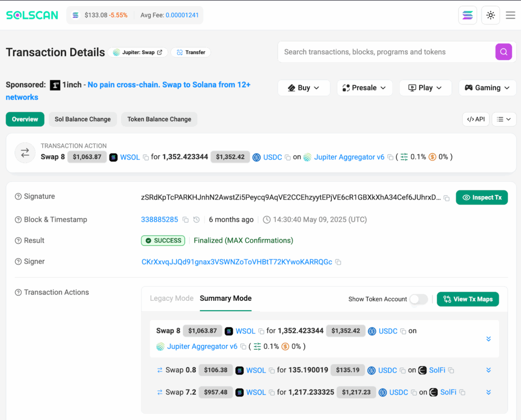The width and height of the screenshot is (521, 420).
Task: Copy the block number 338885285
Action: (186, 220)
